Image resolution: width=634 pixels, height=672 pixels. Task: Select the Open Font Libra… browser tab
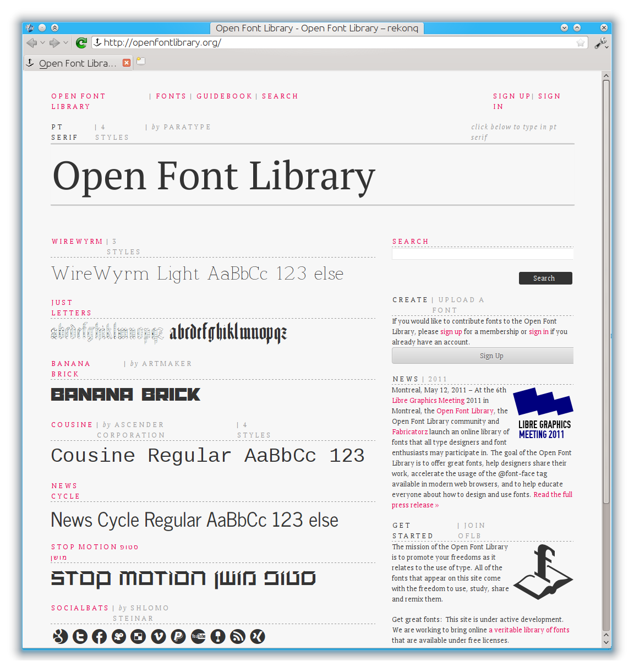point(78,63)
